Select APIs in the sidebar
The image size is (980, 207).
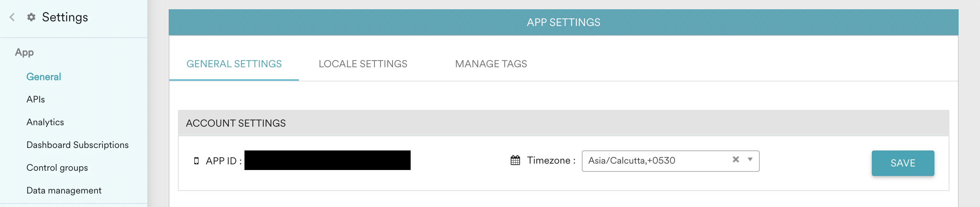pyautogui.click(x=35, y=99)
